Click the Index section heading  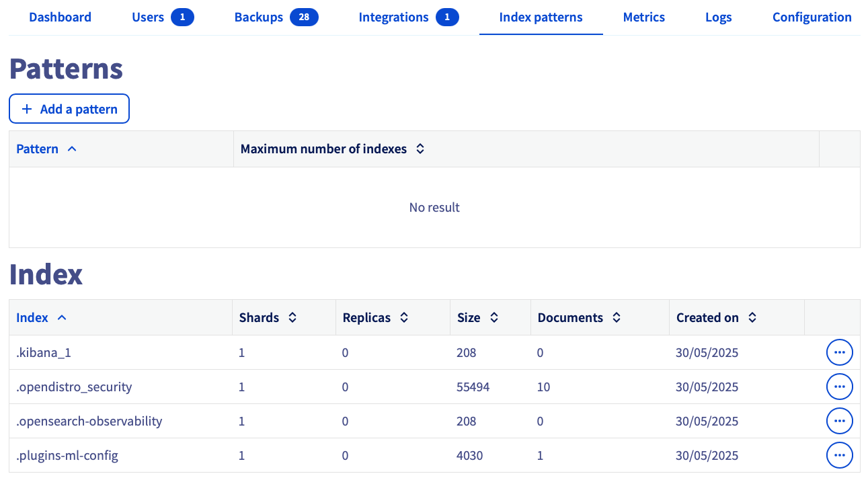(x=46, y=274)
